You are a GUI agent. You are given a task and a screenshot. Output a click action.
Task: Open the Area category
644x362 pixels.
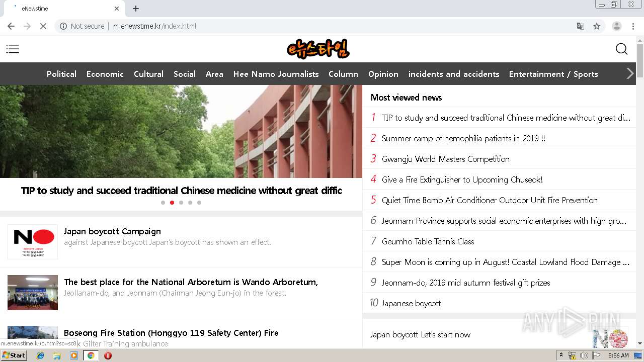coord(214,74)
